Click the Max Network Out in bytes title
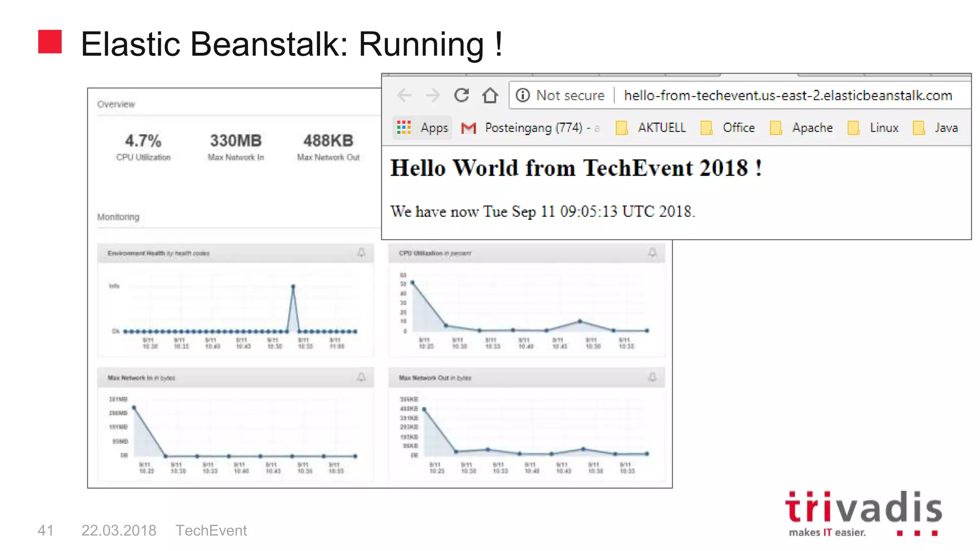The image size is (980, 551). coord(435,378)
